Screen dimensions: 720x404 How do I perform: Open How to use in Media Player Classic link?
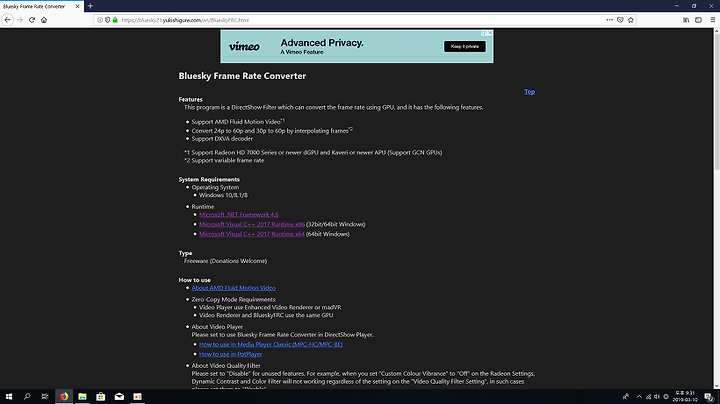point(271,344)
